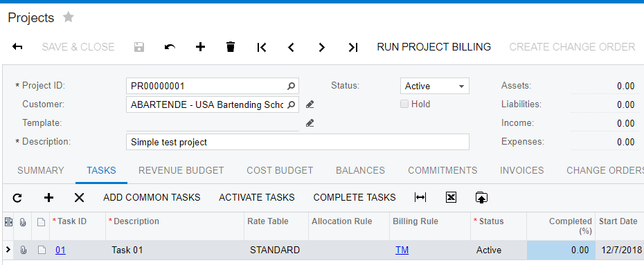This screenshot has height=265, width=644.
Task: Click Add Common Tasks
Action: pyautogui.click(x=152, y=197)
